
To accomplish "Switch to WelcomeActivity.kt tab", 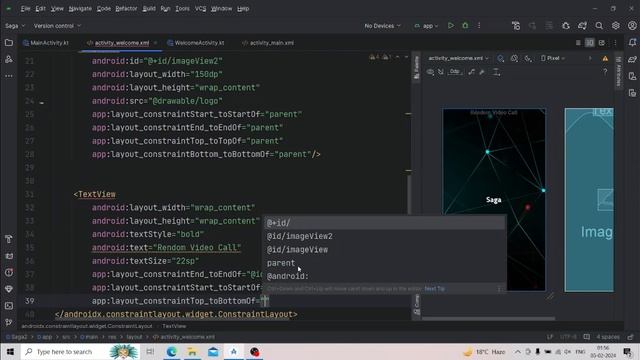I will pyautogui.click(x=196, y=43).
